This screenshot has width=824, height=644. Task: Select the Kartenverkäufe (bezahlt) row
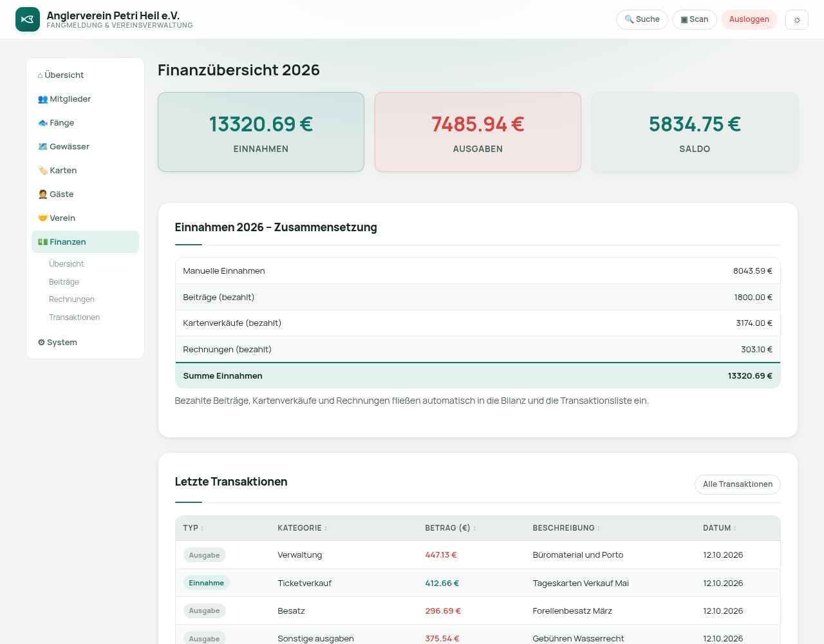point(478,323)
